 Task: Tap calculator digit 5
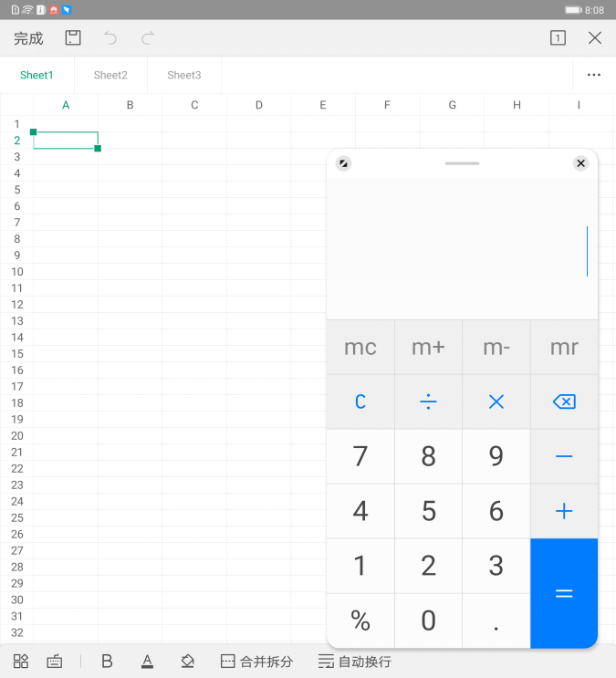pos(428,511)
